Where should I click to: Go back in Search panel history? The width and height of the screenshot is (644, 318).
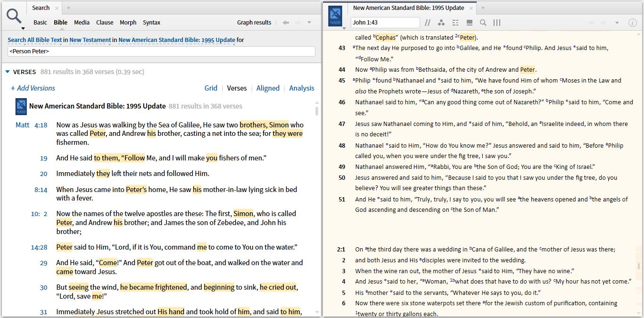[x=285, y=22]
